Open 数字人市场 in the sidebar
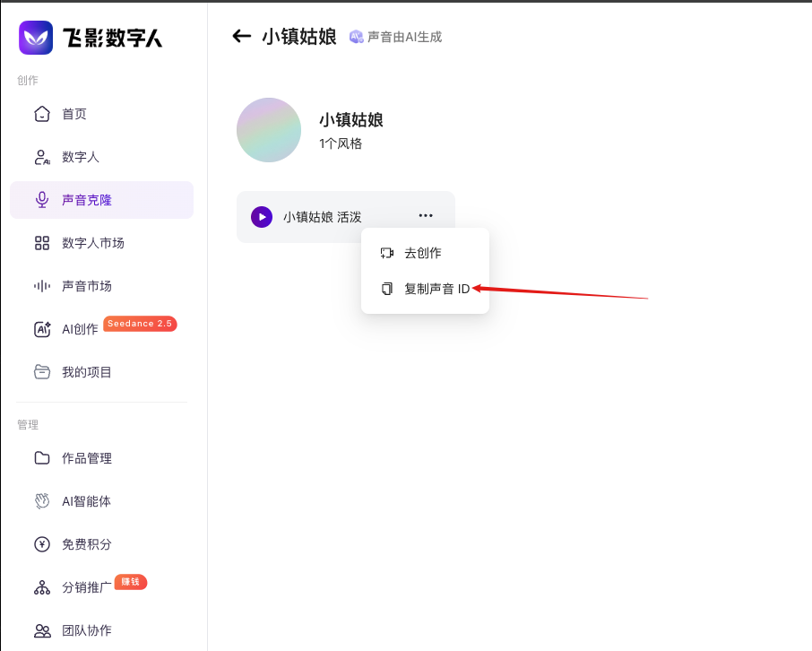The width and height of the screenshot is (812, 651). pos(101,243)
